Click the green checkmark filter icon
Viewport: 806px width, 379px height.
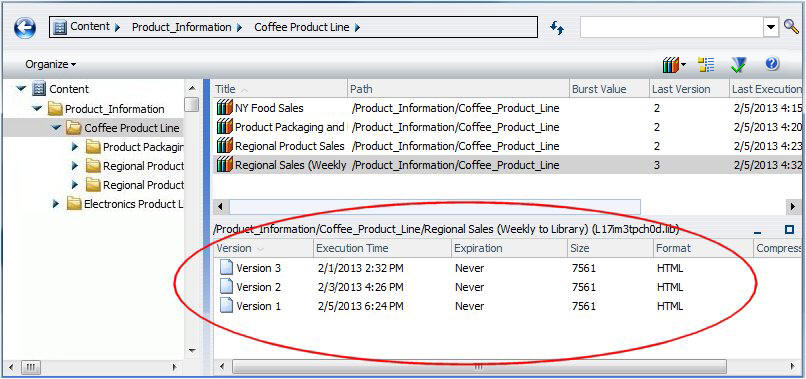739,64
